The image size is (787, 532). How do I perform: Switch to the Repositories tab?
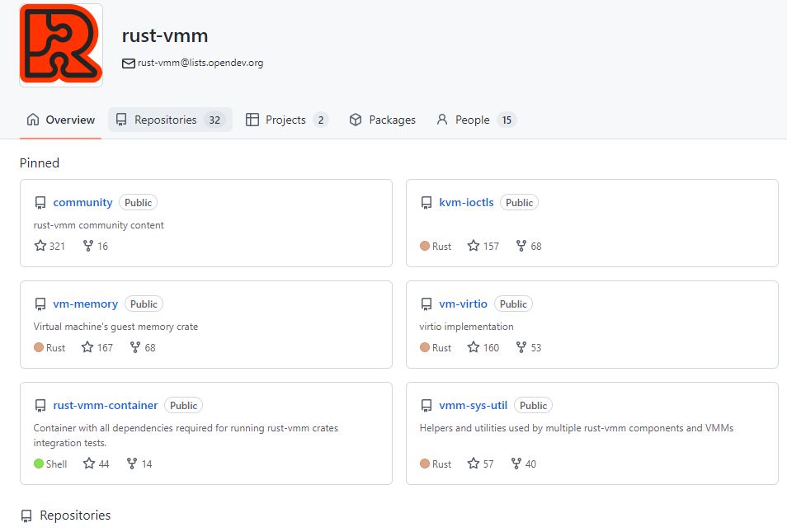(169, 120)
